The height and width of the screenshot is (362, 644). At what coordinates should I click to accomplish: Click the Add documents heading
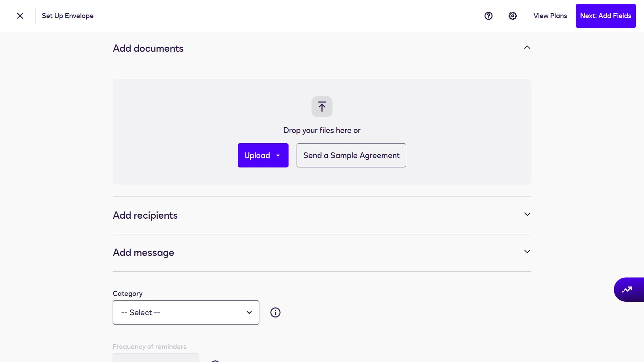pyautogui.click(x=148, y=48)
